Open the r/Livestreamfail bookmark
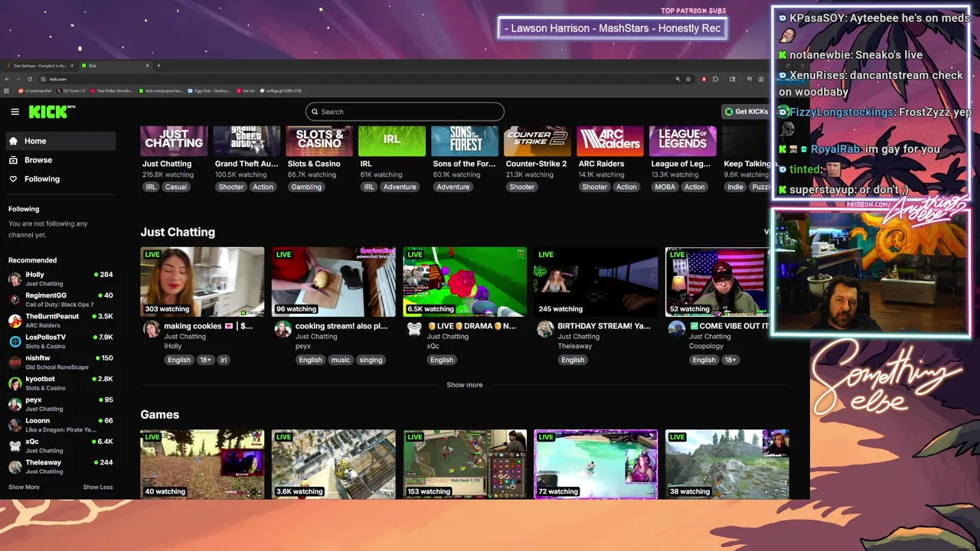Viewport: 980px width, 551px height. coord(34,90)
